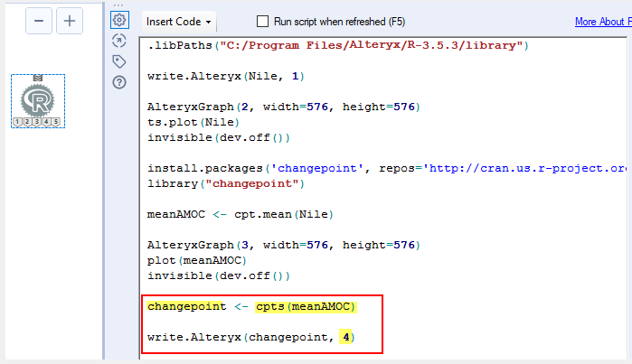Click output anchor 4 on R tool
Viewport: 632px width, 364px height.
pos(46,122)
